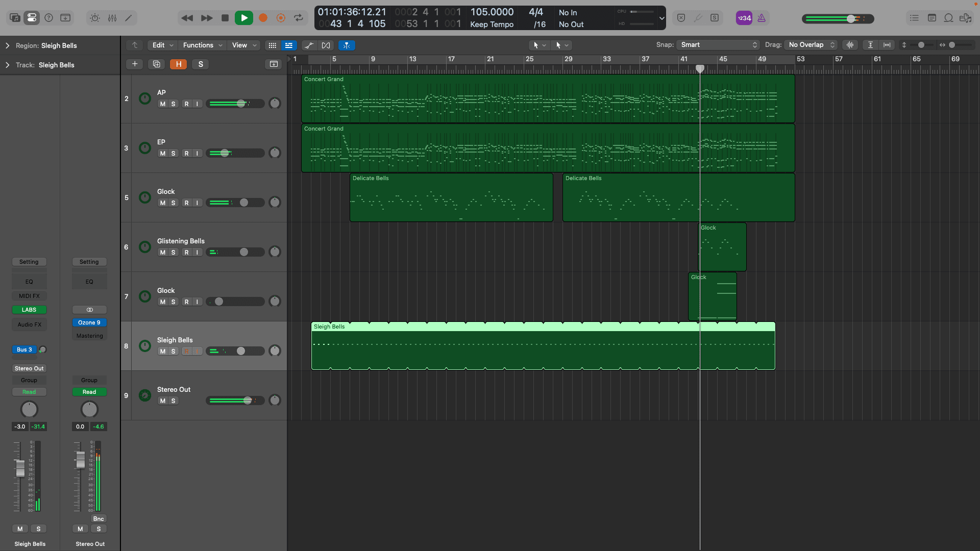Screen dimensions: 980x551
Task: Toggle the orange Hide tracks H button
Action: pyautogui.click(x=179, y=64)
